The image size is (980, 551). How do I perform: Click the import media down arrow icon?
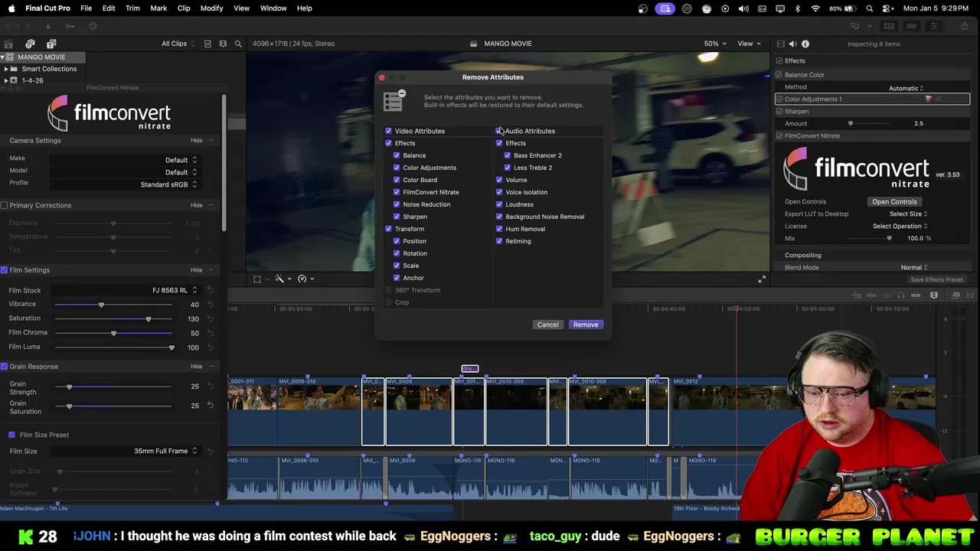coord(47,26)
